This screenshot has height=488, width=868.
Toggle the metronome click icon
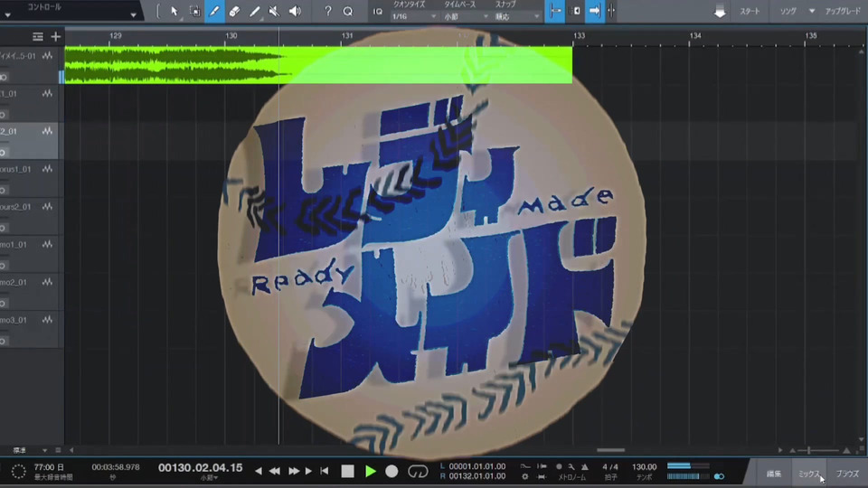click(x=585, y=467)
